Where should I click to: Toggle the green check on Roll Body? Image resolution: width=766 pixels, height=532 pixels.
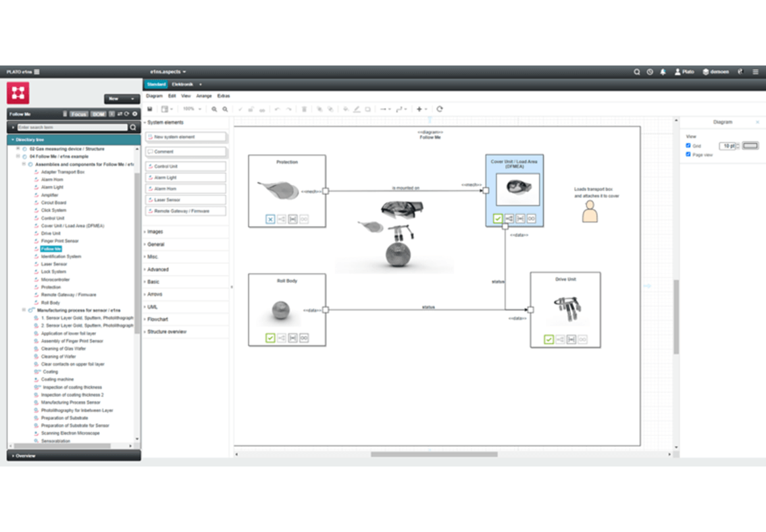[270, 338]
